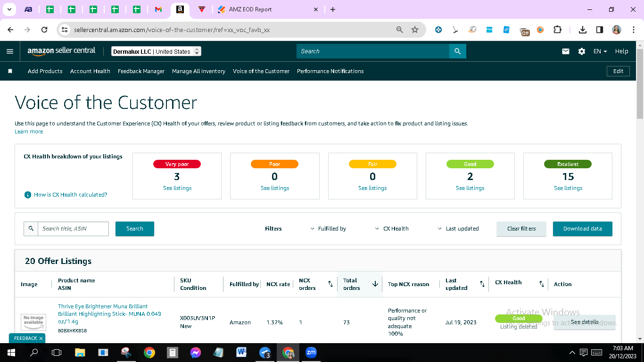Viewport: 644px width, 362px height.
Task: Bookmark this page with star icon
Action: pyautogui.click(x=415, y=30)
